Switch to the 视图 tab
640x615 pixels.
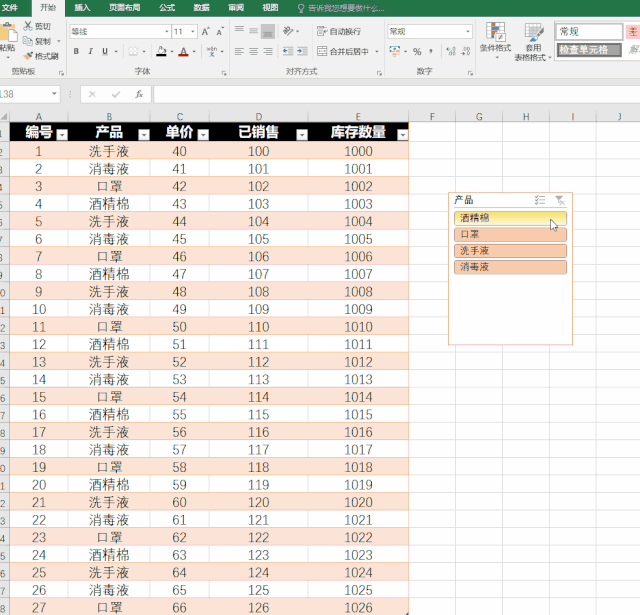click(x=270, y=7)
